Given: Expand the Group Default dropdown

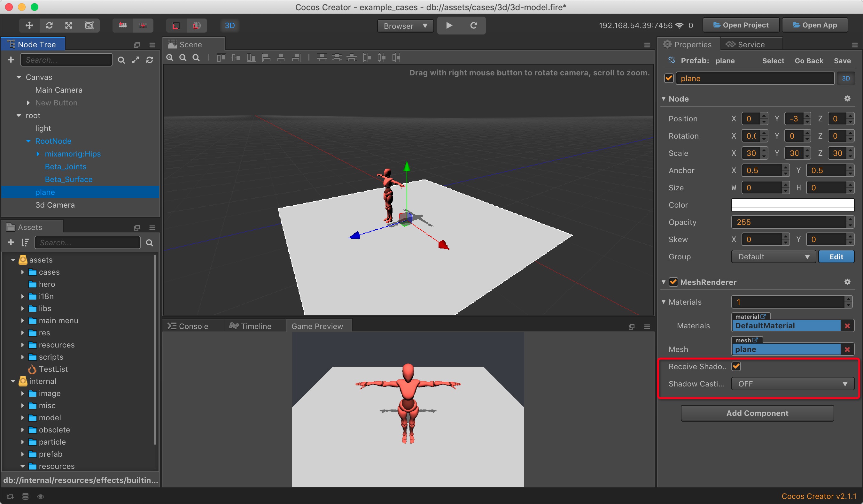Looking at the screenshot, I should 771,257.
